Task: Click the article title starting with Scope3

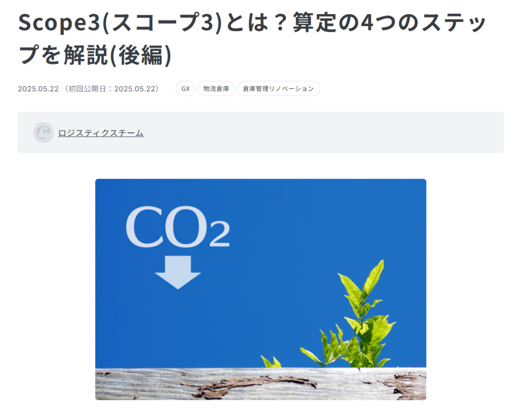Action: pos(252,39)
